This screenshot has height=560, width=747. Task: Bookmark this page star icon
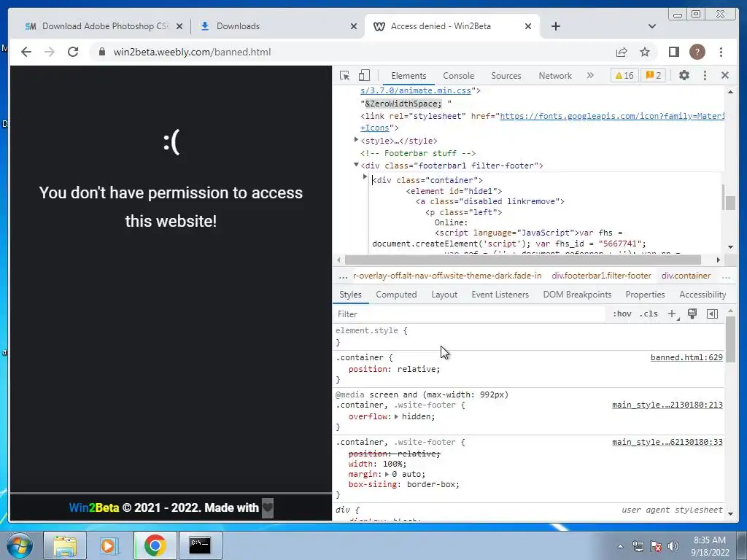click(x=645, y=52)
